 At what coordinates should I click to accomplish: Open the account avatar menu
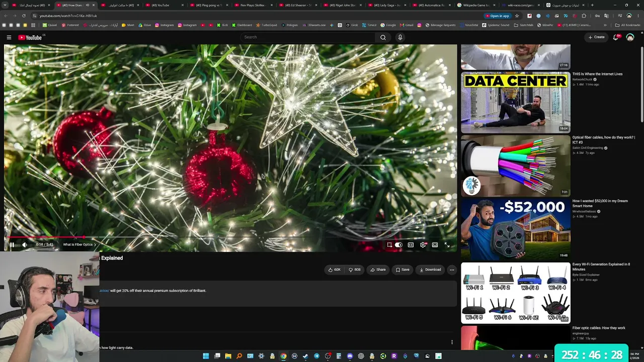coord(630,37)
